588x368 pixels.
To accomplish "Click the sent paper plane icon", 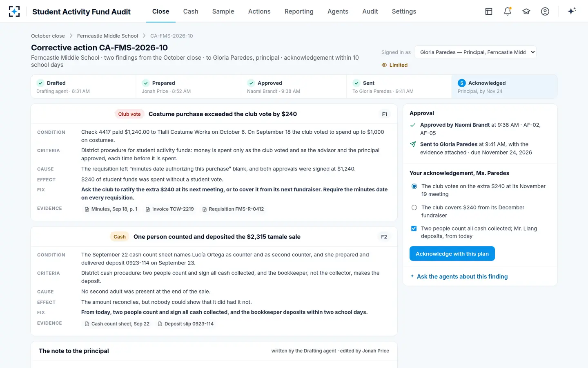I will click(413, 144).
